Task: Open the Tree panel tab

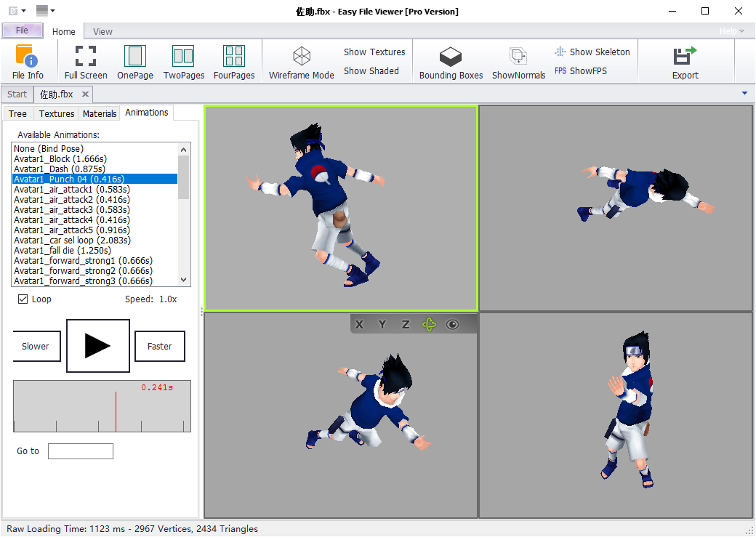Action: click(x=18, y=114)
